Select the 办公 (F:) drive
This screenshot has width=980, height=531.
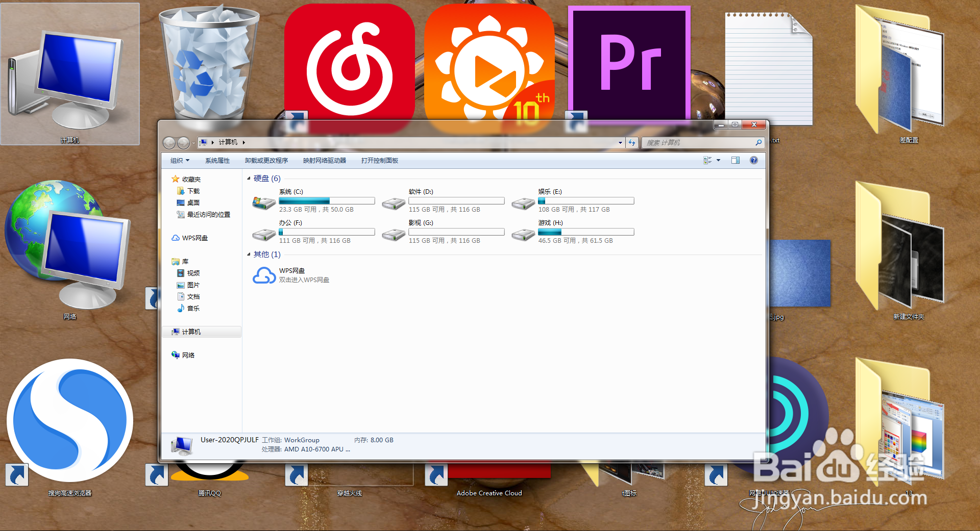click(313, 232)
